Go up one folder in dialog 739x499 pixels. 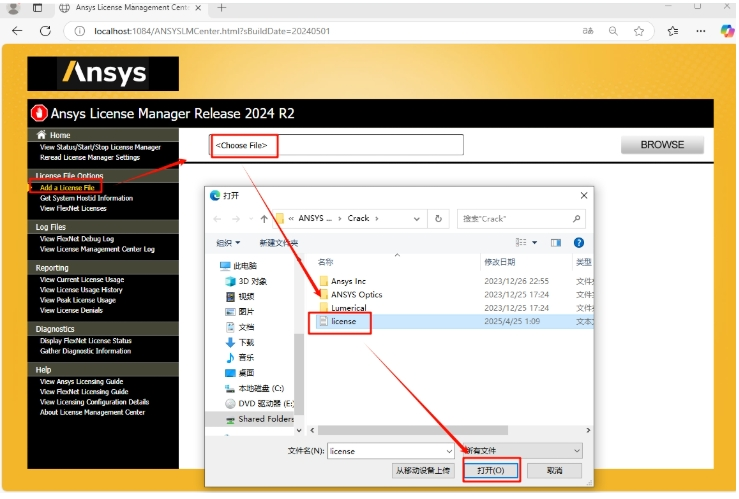[x=264, y=219]
